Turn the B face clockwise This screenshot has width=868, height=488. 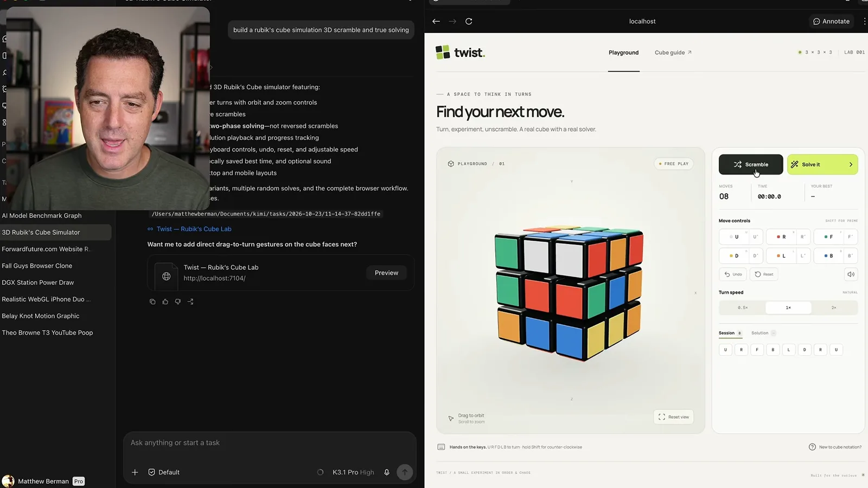[x=828, y=256]
